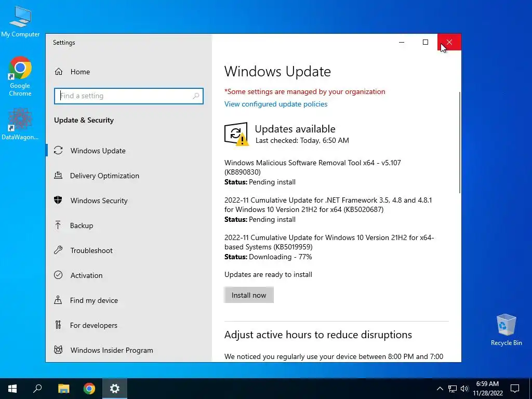Viewport: 532px width, 399px height.
Task: Click the Windows Update sync arrows icon in sidebar
Action: pyautogui.click(x=58, y=150)
